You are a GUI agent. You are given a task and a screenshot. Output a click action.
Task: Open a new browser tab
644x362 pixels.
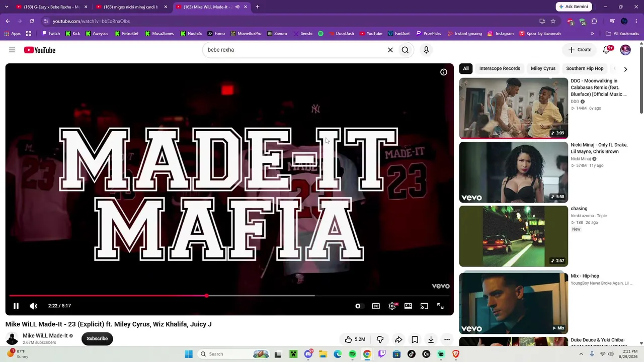click(x=257, y=7)
